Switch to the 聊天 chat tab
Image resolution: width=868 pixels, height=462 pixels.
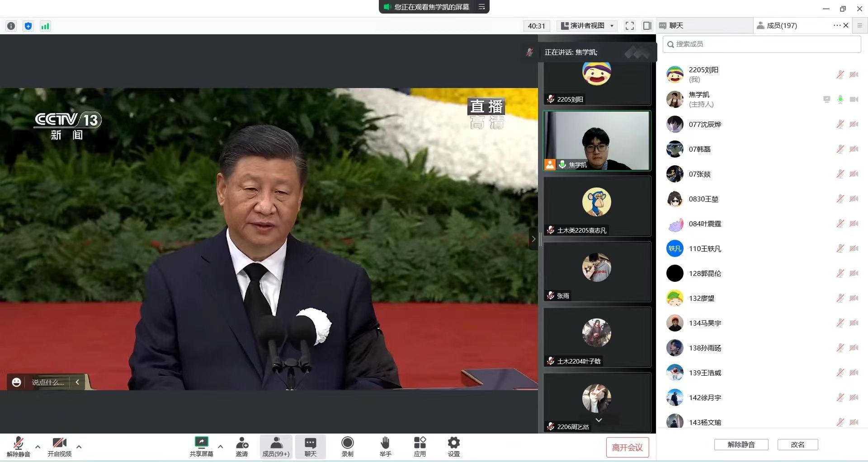pyautogui.click(x=676, y=26)
